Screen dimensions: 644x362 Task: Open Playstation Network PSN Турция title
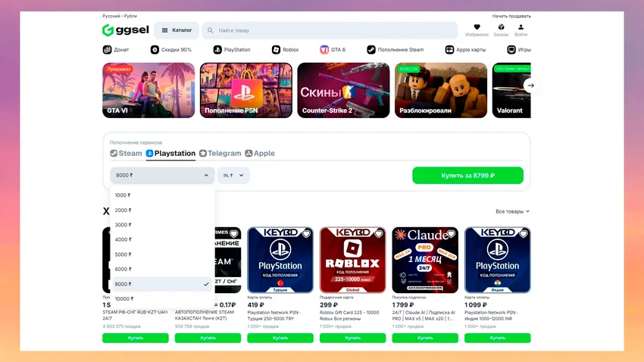point(274,315)
